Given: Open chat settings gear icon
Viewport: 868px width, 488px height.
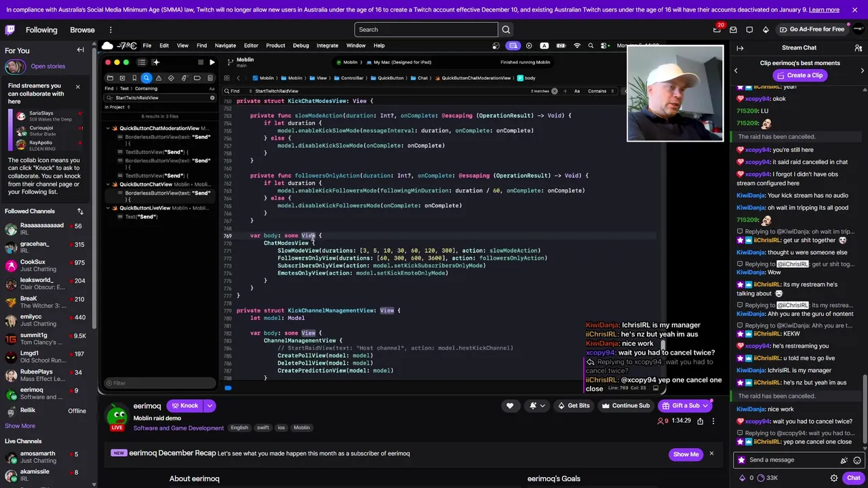Looking at the screenshot, I should coord(833,478).
